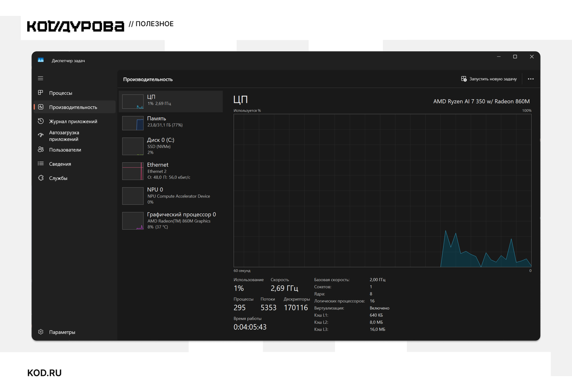This screenshot has height=392, width=572.
Task: Click the Параметры gear icon
Action: tap(41, 332)
